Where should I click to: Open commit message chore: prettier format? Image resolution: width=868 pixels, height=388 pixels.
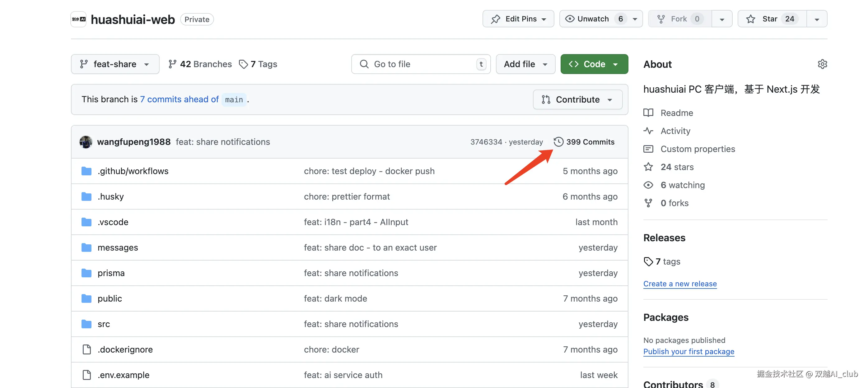347,197
